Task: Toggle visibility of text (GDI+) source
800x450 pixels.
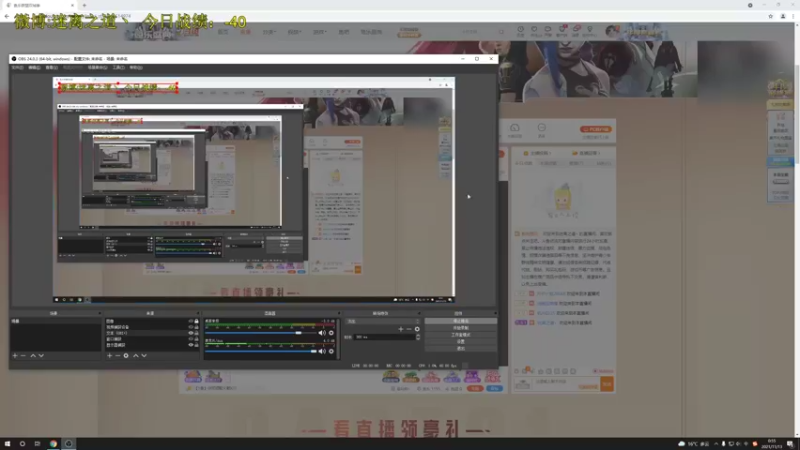Action: [x=191, y=333]
